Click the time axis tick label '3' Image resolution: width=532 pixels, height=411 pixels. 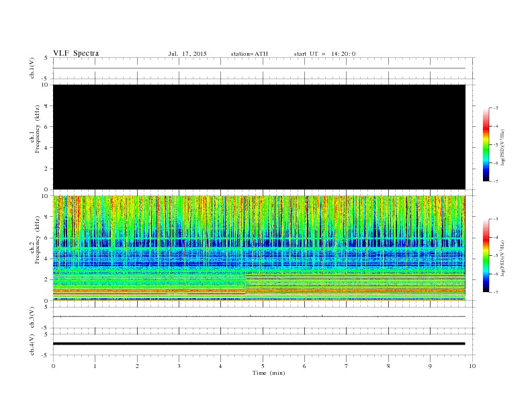[179, 366]
